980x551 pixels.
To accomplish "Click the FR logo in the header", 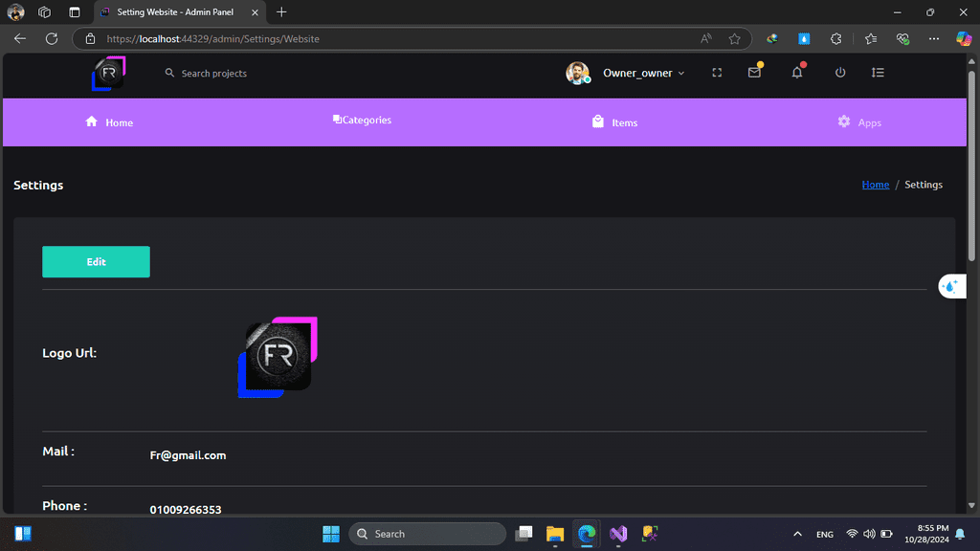I will coord(109,73).
